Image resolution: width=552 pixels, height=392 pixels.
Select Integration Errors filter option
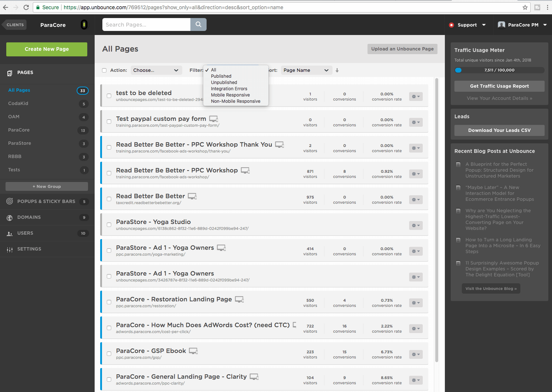(x=229, y=89)
